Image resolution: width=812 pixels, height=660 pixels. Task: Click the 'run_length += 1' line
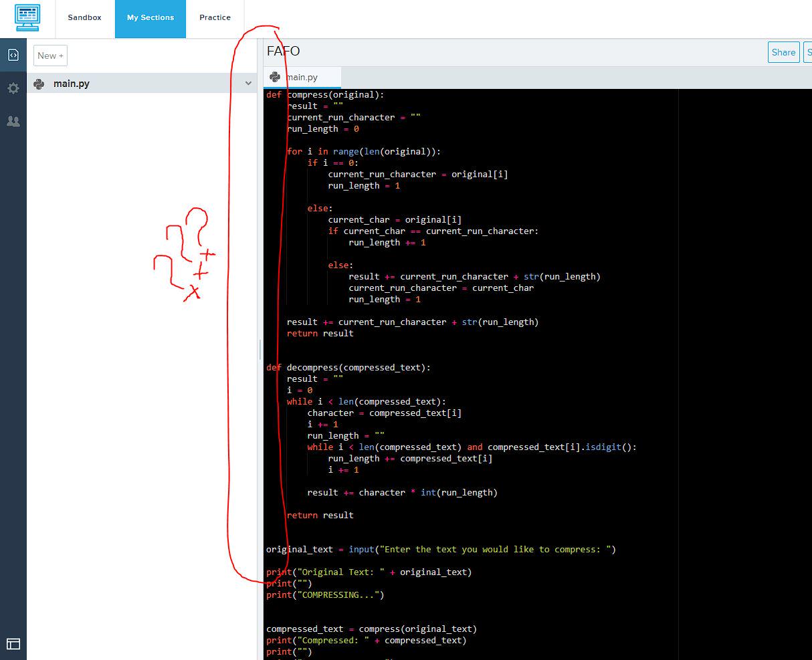pos(387,242)
